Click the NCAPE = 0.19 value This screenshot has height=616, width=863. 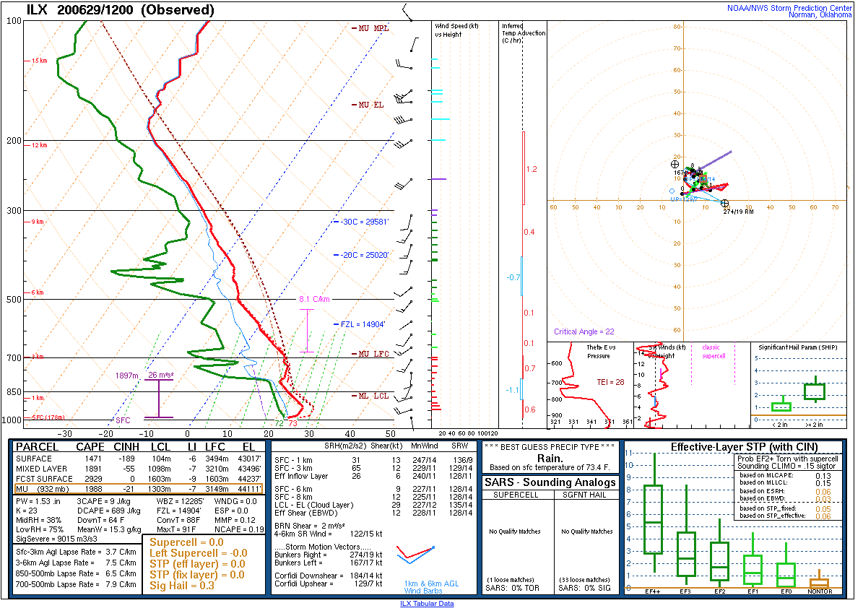coord(239,529)
